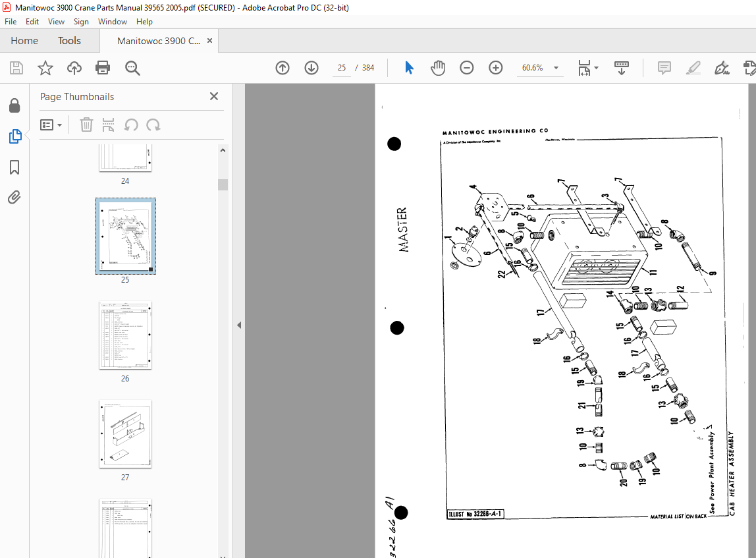
Task: Open the find text search tool
Action: [x=132, y=68]
